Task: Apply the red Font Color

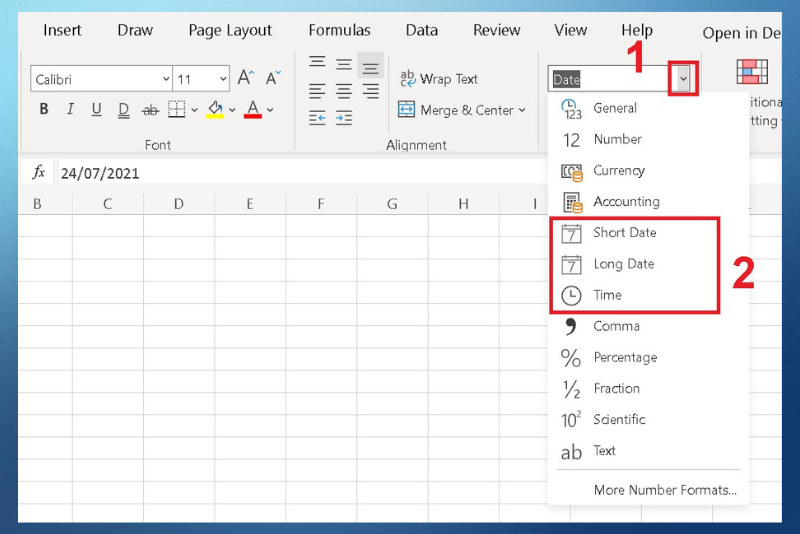Action: click(x=253, y=109)
